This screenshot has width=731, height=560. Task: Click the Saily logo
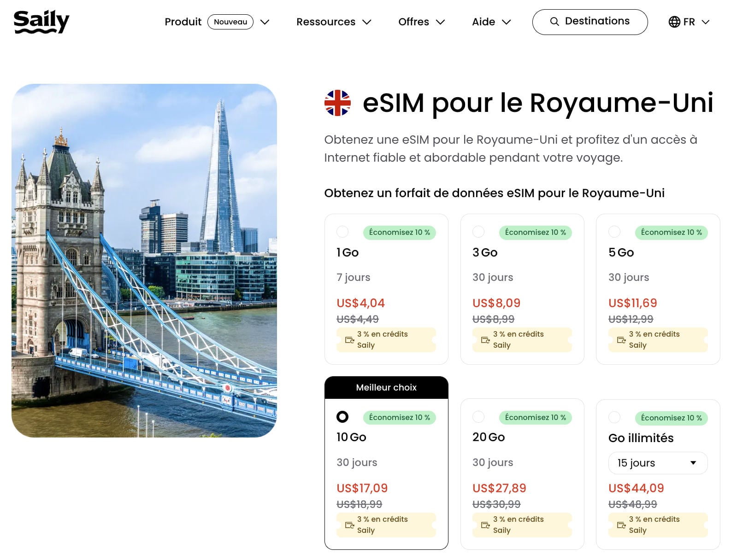coord(41,21)
